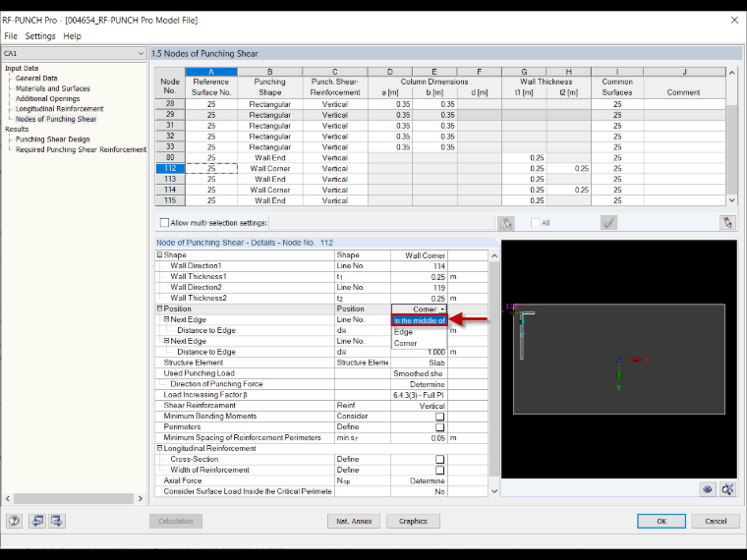Open the Position Corner combo box
This screenshot has width=747, height=560.
(419, 309)
